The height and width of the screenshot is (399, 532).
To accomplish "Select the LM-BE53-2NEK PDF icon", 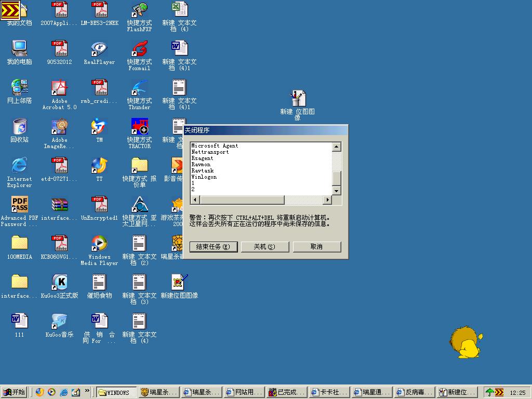I will (99, 13).
